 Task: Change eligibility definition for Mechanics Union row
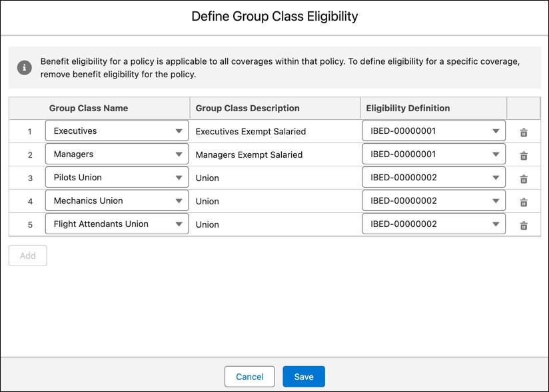click(x=434, y=200)
